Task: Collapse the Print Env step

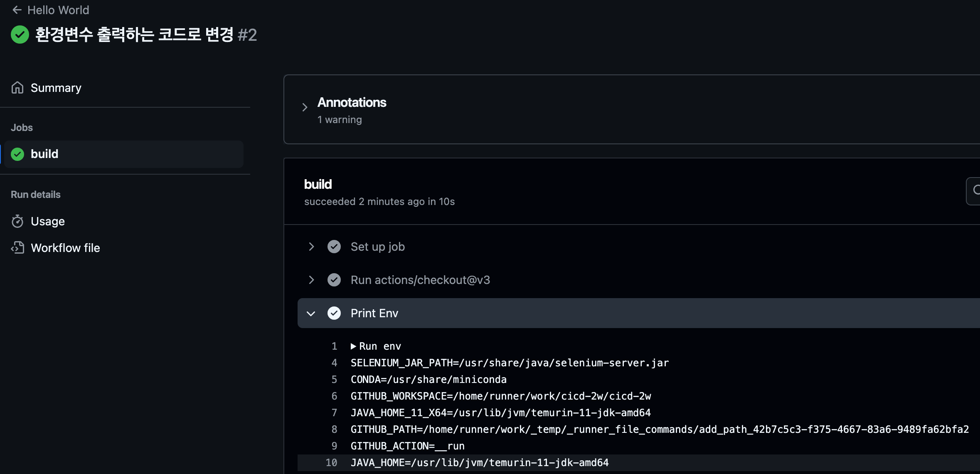Action: click(x=311, y=313)
